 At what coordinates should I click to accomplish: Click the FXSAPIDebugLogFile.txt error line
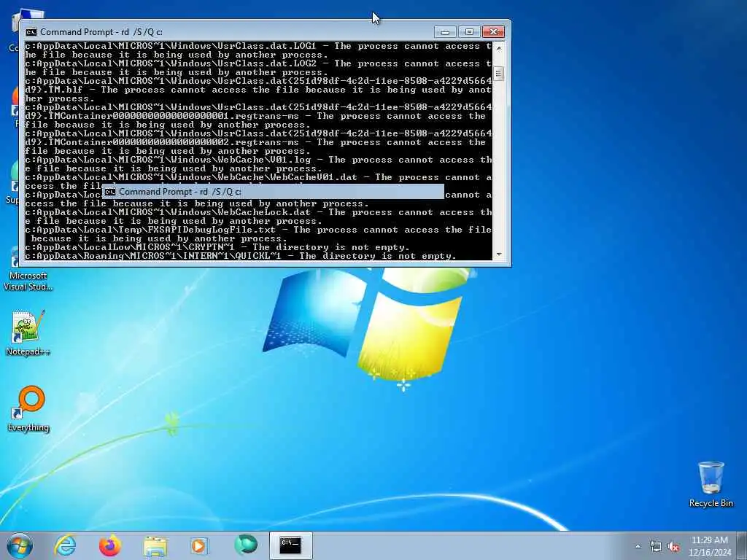point(258,234)
